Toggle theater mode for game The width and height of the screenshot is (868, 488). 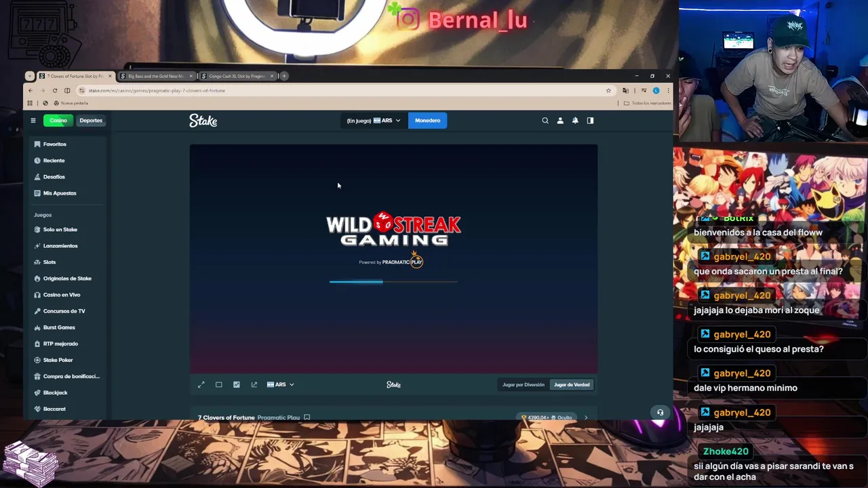pos(219,385)
